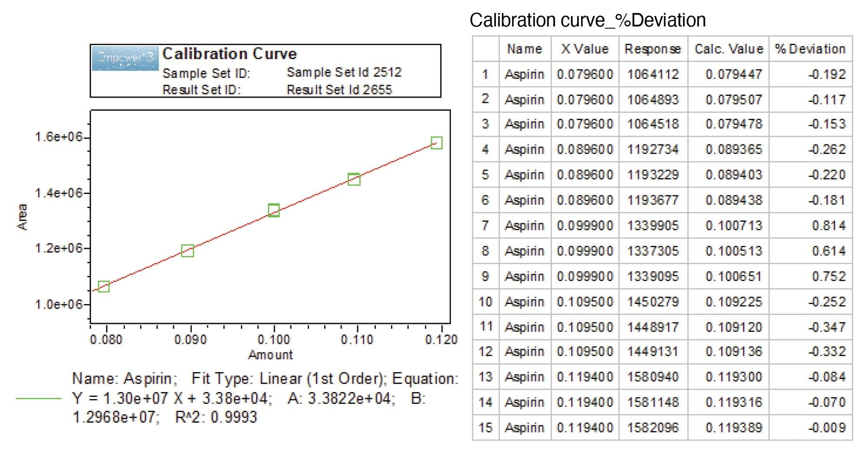Click the 1.6e+06 y-axis tick label
Screen dimensions: 868x458
tap(59, 137)
